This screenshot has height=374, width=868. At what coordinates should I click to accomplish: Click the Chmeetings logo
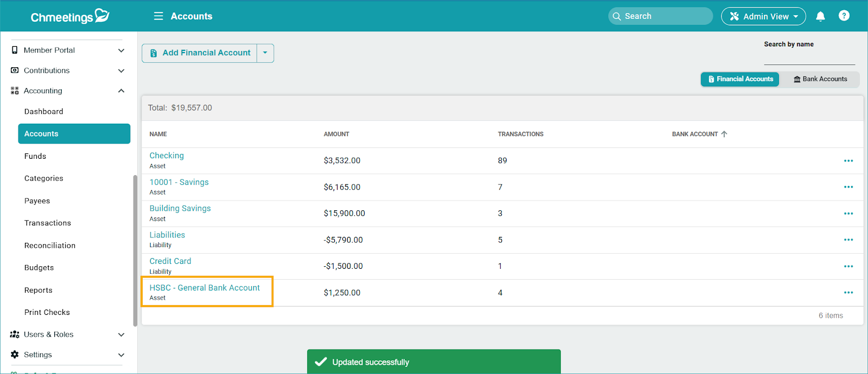point(69,17)
